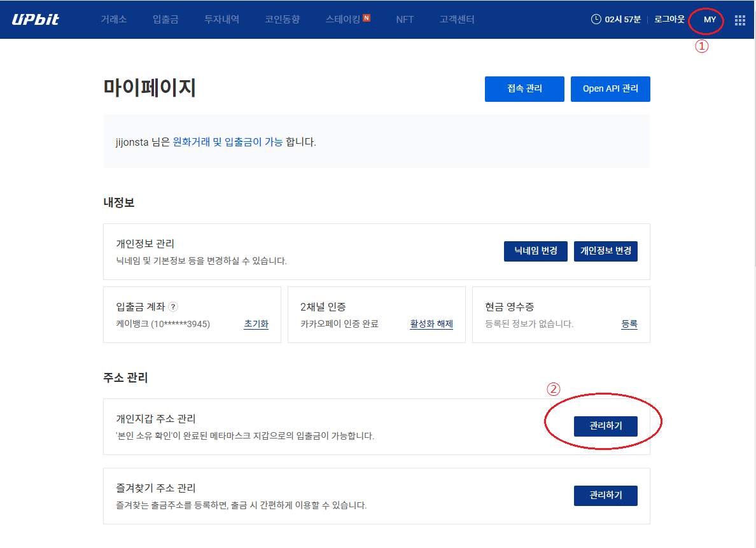The image size is (756, 548).
Task: Click the 개인정보 변경 button
Action: coord(606,251)
